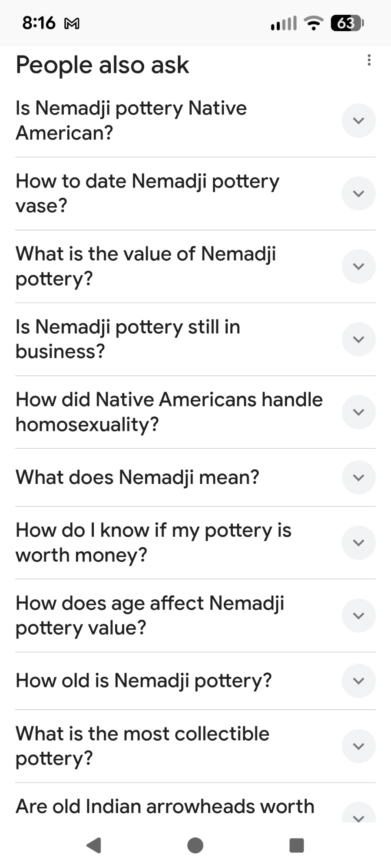This screenshot has height=868, width=391.
Task: Expand chevron for 'Is Nemadji pottery Native American?'
Action: coord(358,121)
